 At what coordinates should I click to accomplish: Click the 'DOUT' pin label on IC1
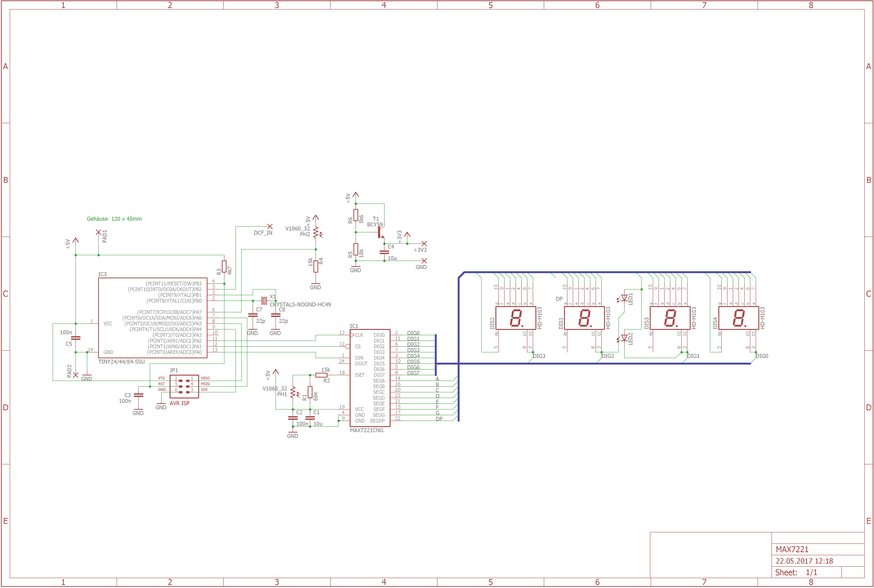361,363
